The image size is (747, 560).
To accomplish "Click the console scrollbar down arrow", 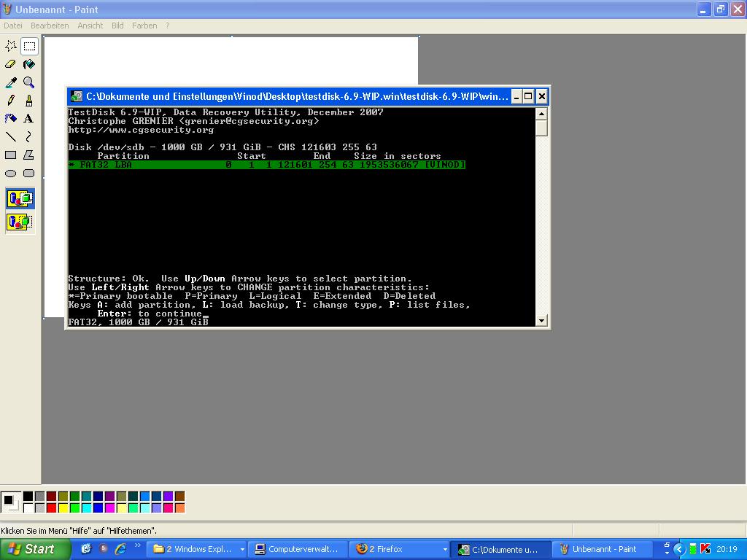I will (x=541, y=321).
